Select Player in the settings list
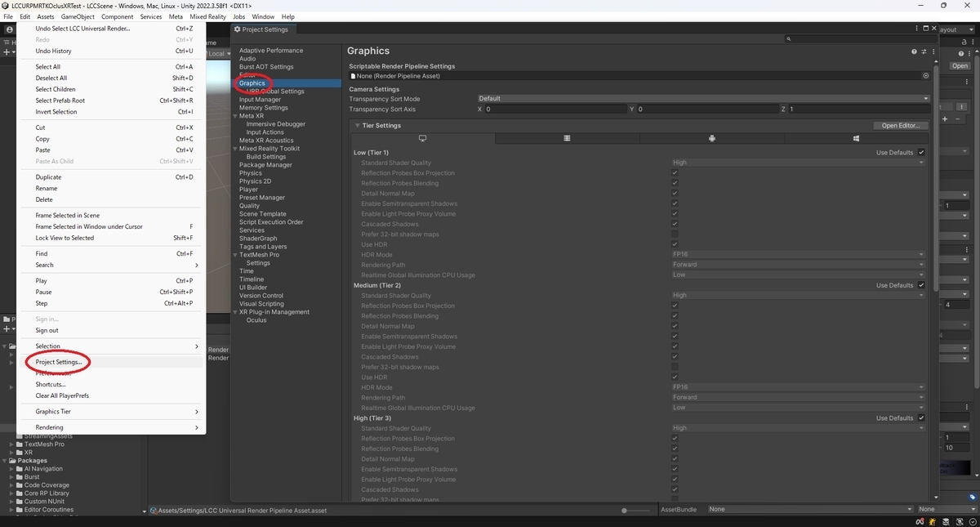 248,190
